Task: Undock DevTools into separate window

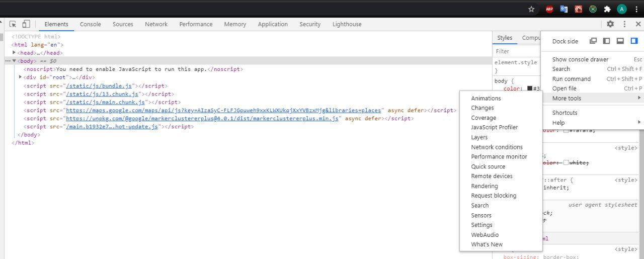Action: 593,41
